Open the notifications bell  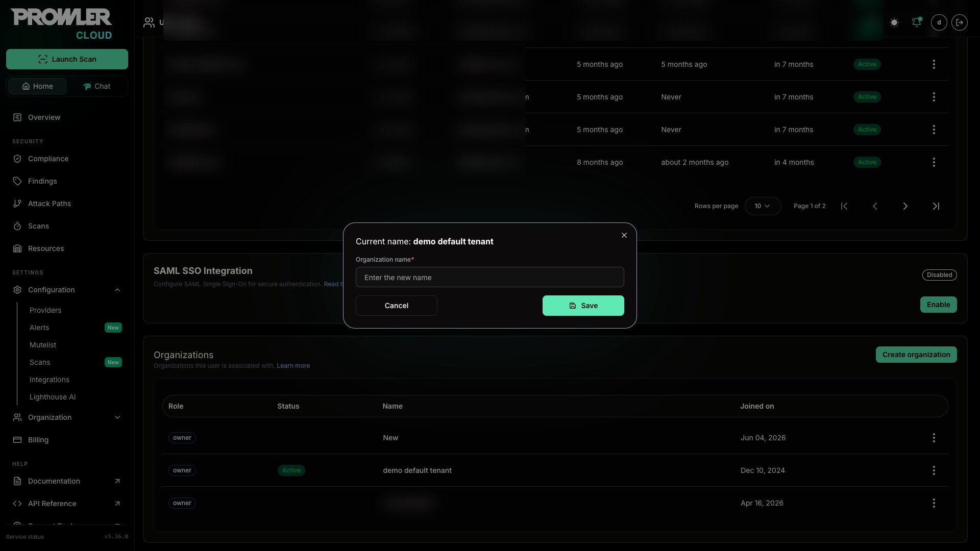click(x=917, y=22)
